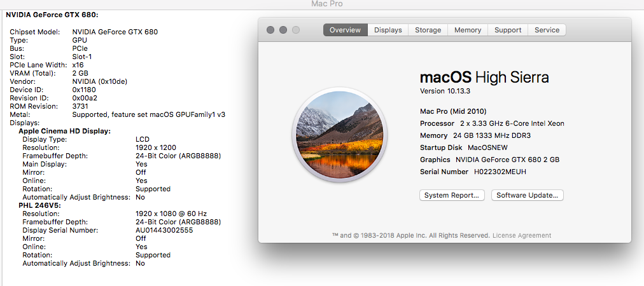Open the Support tab
644x286 pixels.
coord(508,30)
